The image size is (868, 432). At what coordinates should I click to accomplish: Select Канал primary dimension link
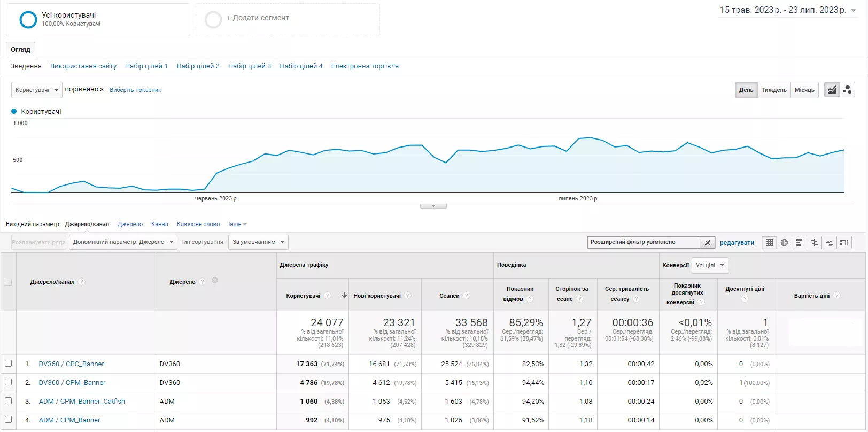[x=160, y=224]
